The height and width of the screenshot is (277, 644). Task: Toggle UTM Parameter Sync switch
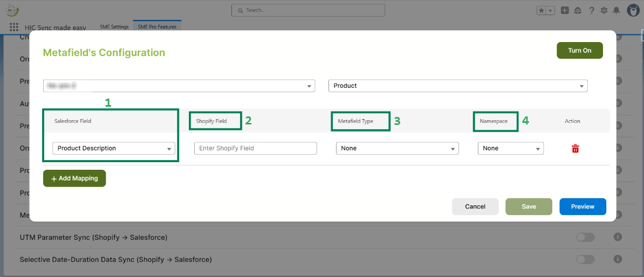tap(585, 237)
